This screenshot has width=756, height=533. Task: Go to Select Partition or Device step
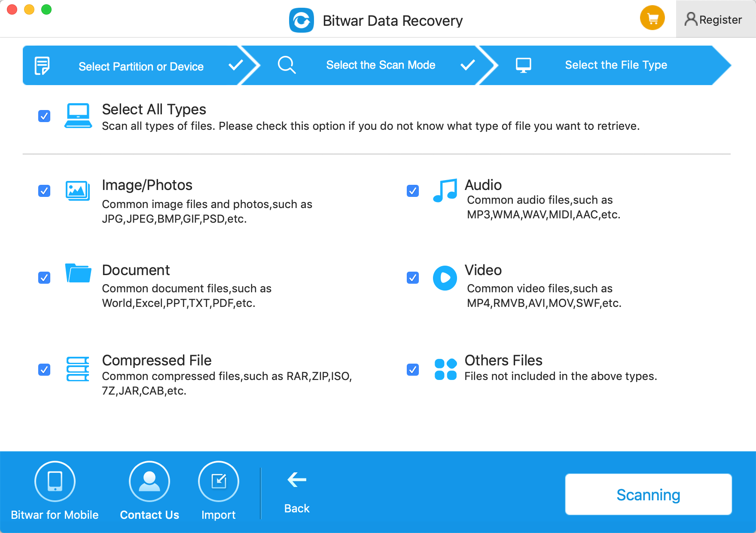141,67
